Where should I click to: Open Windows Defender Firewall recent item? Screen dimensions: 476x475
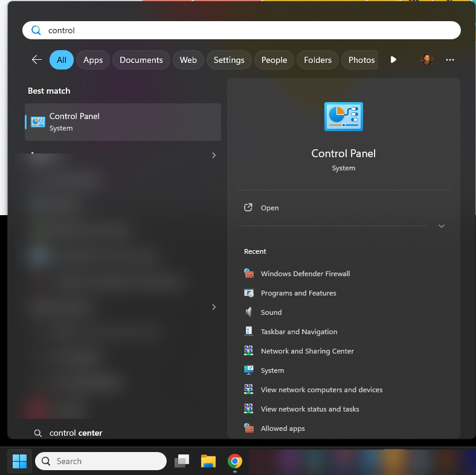(x=305, y=274)
